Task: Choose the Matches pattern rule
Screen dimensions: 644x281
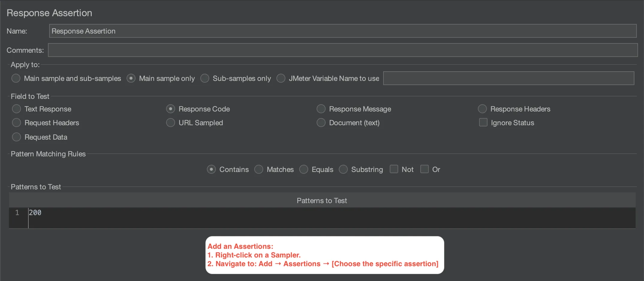Action: pyautogui.click(x=259, y=170)
